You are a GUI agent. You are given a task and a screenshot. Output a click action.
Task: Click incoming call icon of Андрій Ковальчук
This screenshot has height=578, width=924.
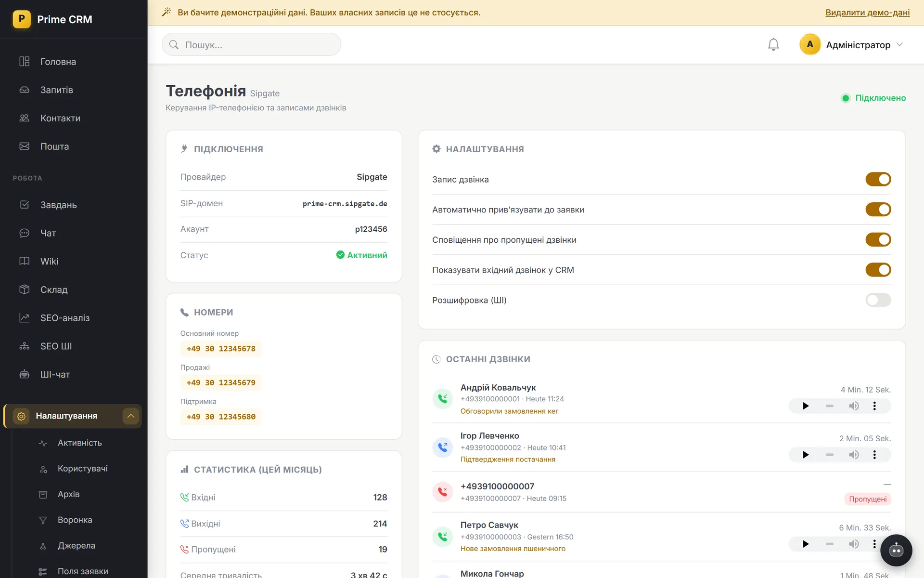coord(443,399)
